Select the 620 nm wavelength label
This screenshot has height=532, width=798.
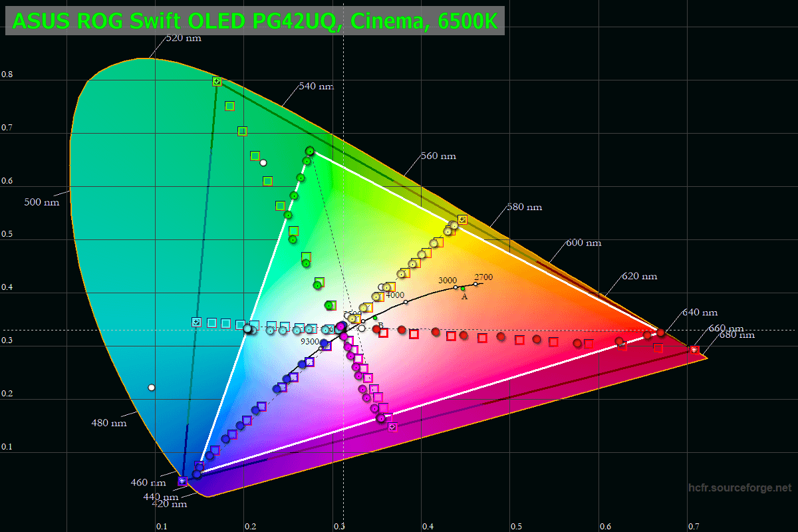point(639,276)
